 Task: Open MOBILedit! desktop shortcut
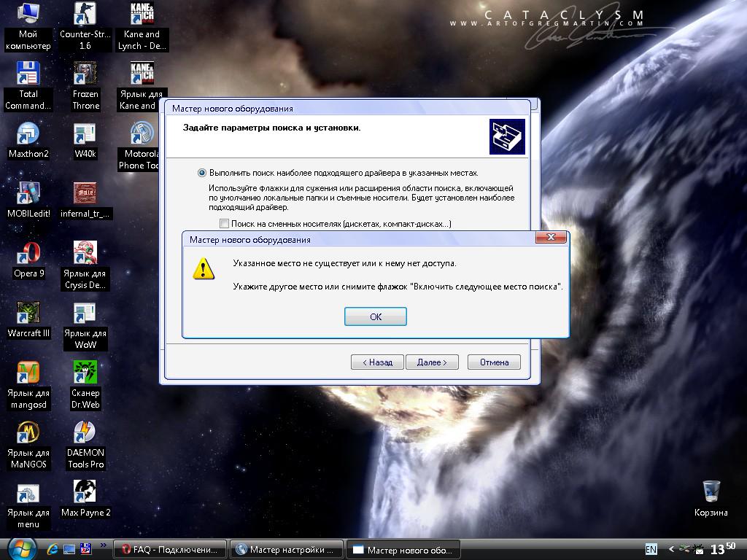pos(28,200)
